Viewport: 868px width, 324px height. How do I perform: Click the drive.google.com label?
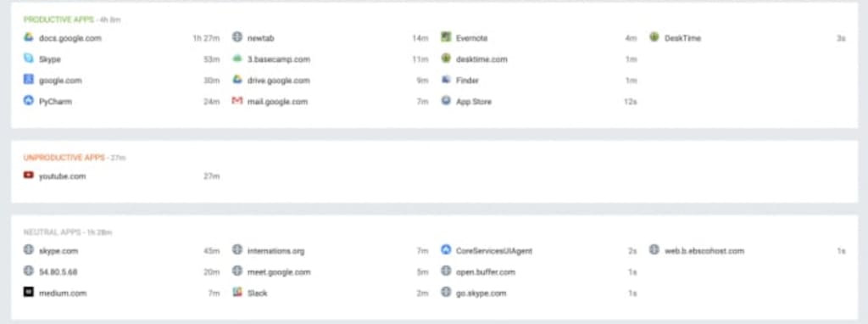pos(278,81)
